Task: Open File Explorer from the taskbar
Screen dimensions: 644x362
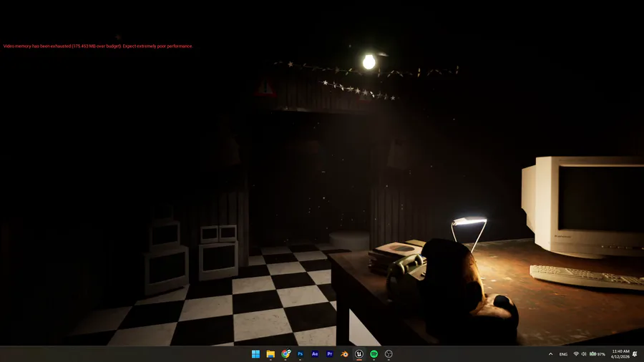Action: point(270,354)
